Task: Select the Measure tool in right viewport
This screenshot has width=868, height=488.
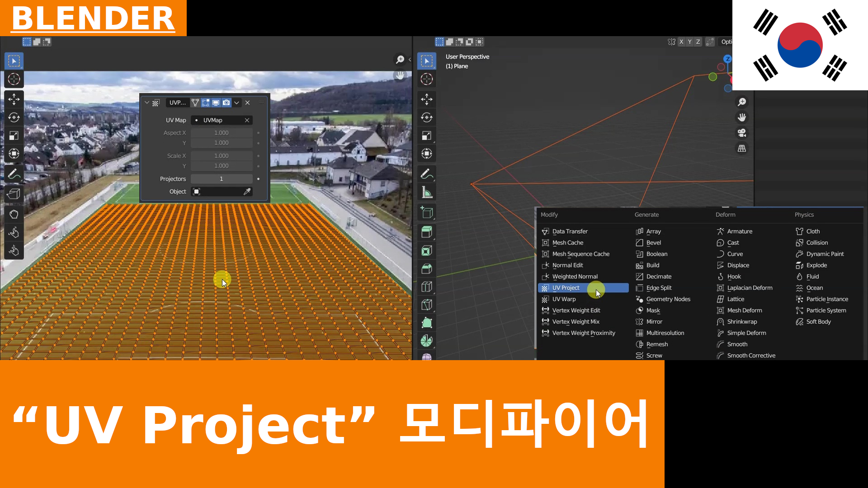Action: 427,192
